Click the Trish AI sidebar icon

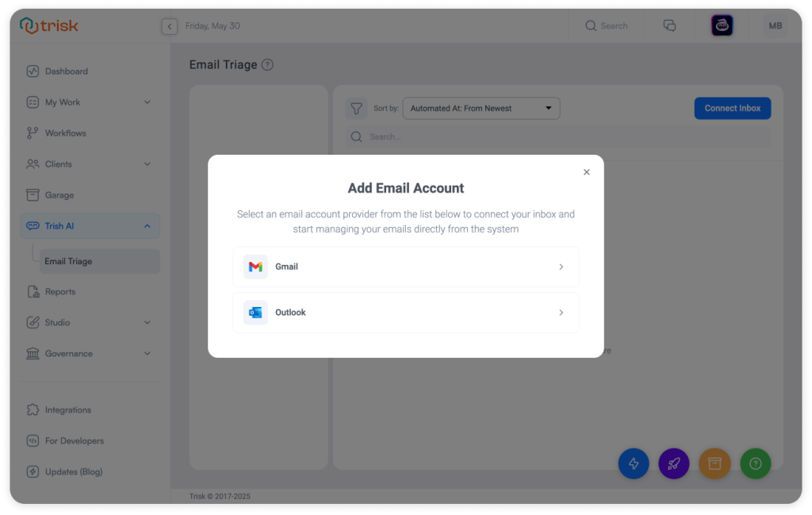point(33,226)
